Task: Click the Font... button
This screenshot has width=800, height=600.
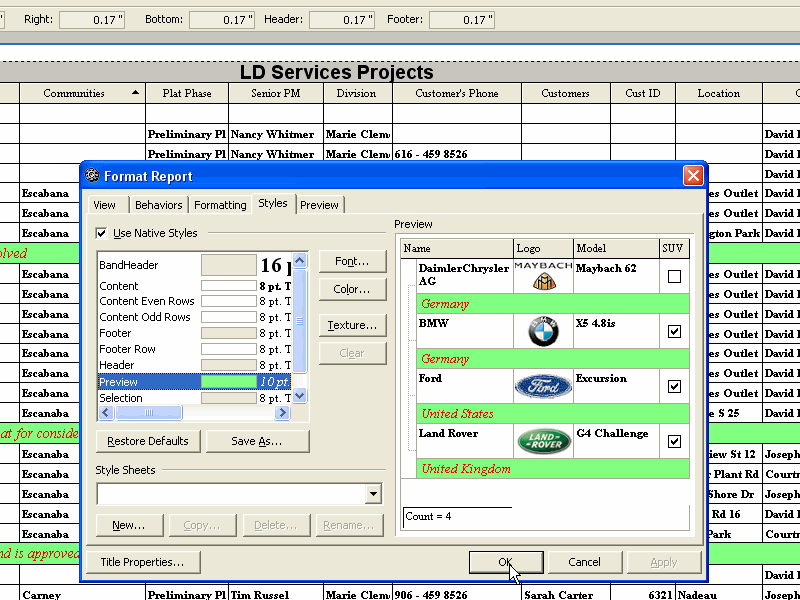Action: pos(352,261)
